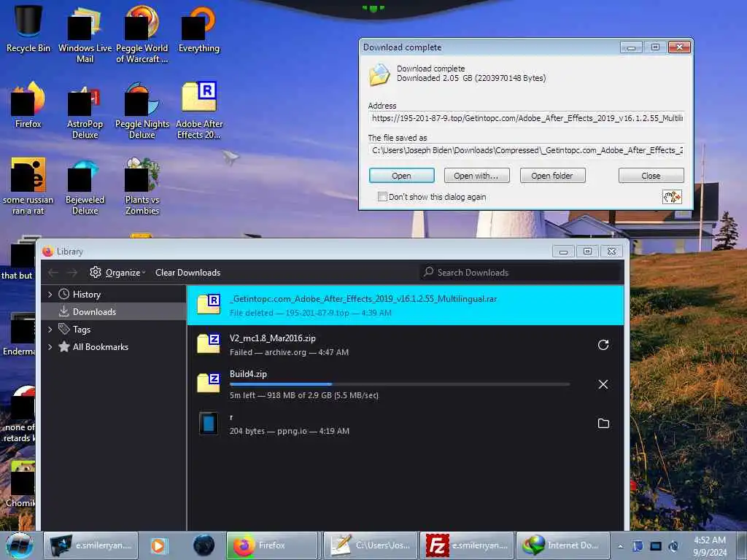Show the 'r' file in its folder

click(x=603, y=424)
